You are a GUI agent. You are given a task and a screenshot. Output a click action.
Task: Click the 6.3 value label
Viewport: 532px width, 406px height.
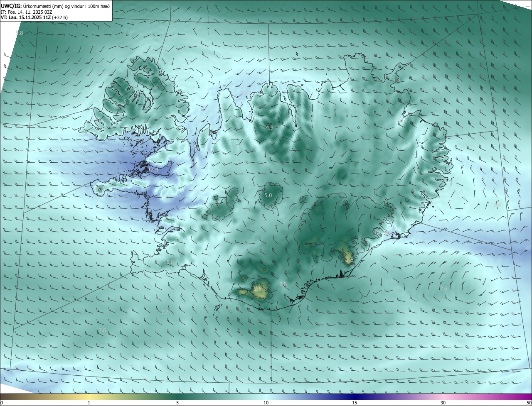click(396, 79)
